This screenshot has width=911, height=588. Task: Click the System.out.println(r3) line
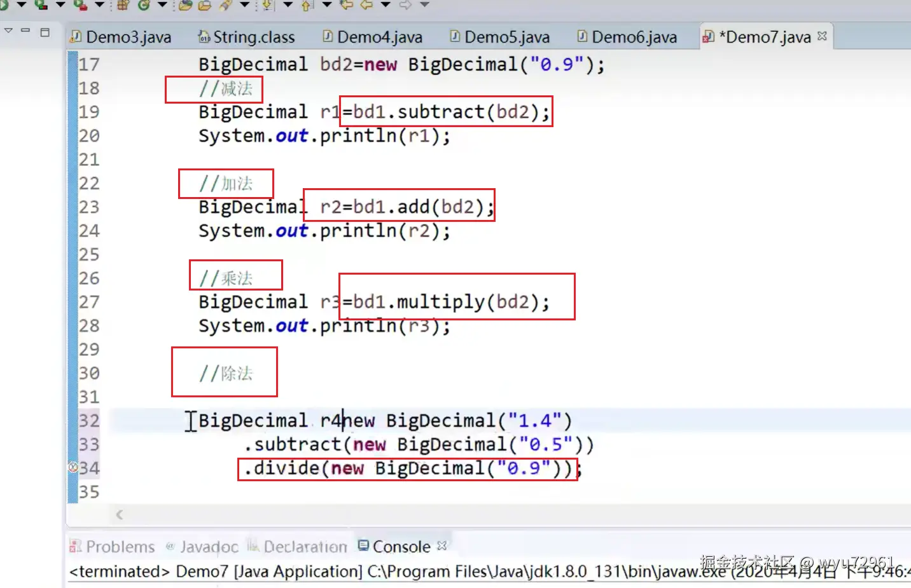tap(324, 325)
